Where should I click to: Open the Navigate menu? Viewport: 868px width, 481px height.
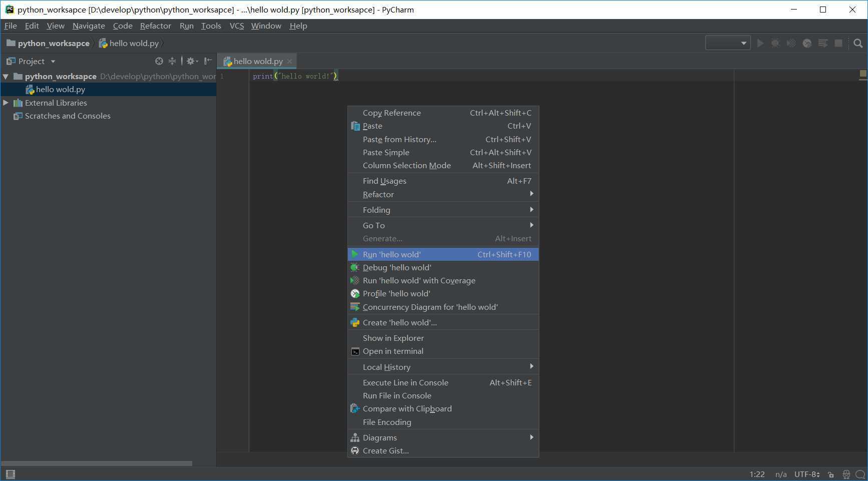pos(89,26)
